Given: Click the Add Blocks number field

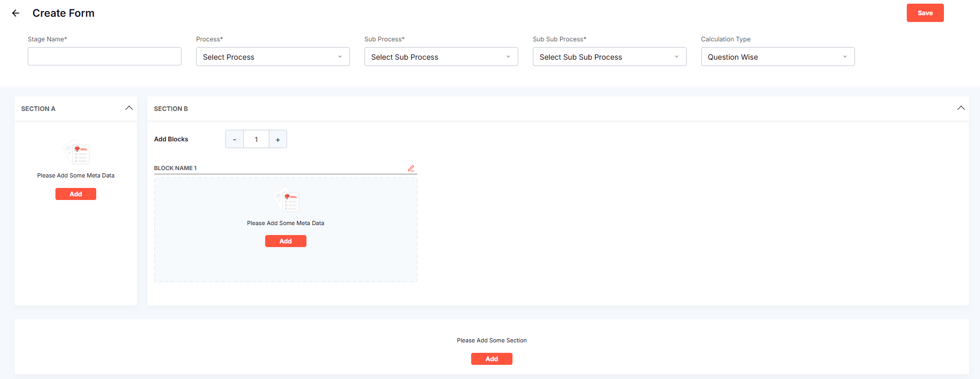Looking at the screenshot, I should [256, 139].
